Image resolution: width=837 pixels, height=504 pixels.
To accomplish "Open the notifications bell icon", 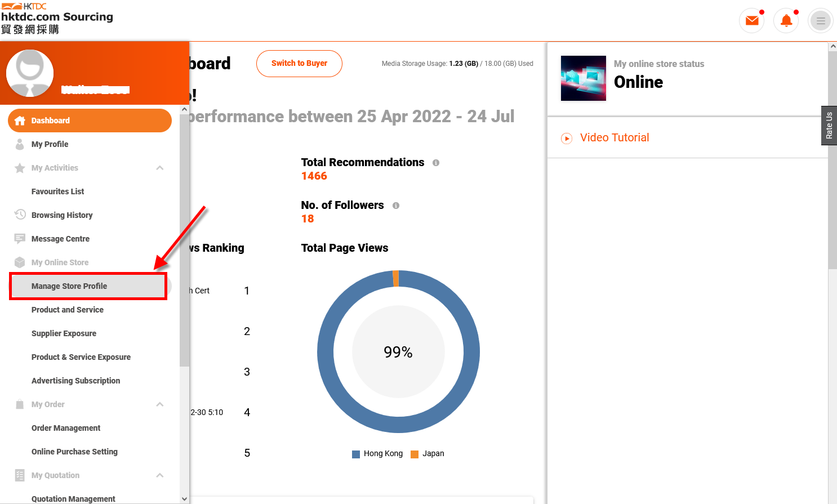I will tap(786, 21).
